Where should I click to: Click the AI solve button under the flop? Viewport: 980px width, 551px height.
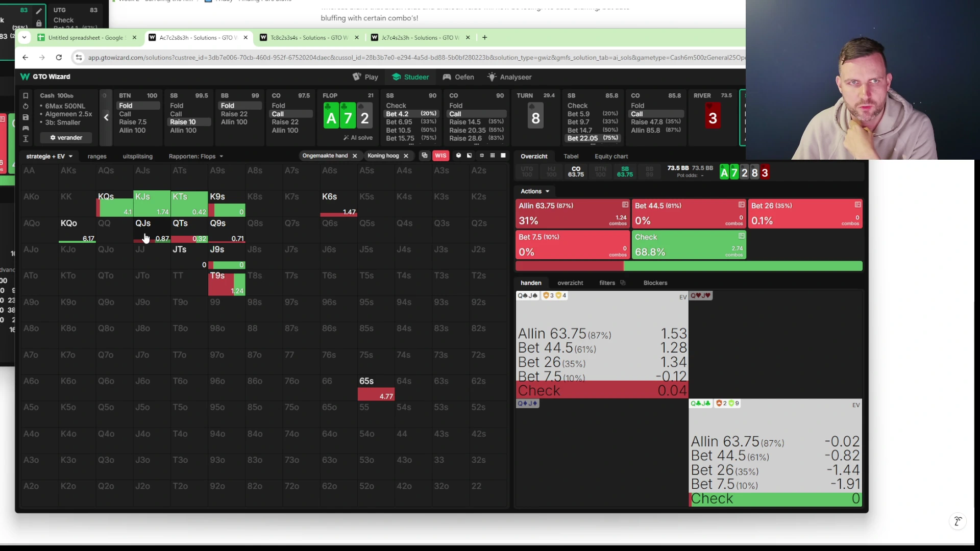click(358, 138)
